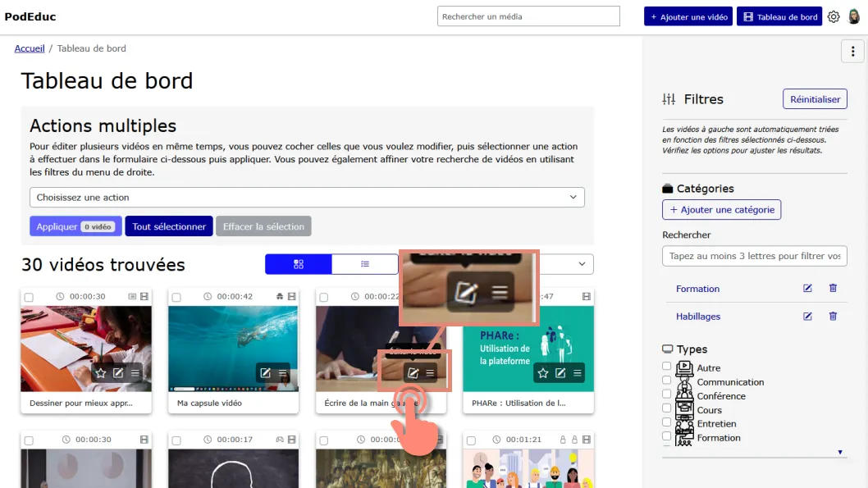Focus the 'Rechercher un média' search field
The width and height of the screenshot is (868, 488).
(528, 16)
